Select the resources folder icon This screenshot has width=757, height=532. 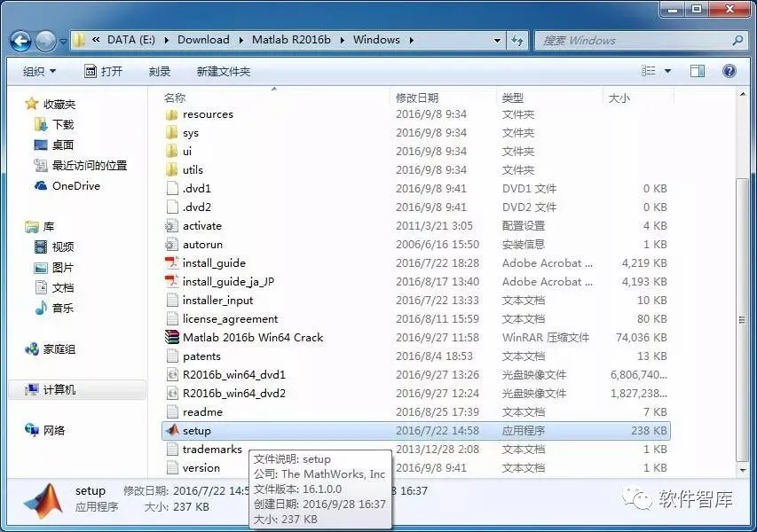171,114
